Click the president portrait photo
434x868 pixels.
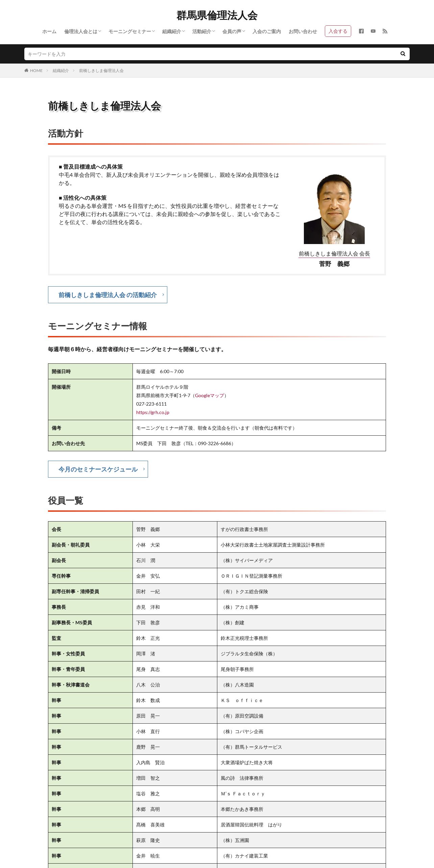tap(334, 209)
